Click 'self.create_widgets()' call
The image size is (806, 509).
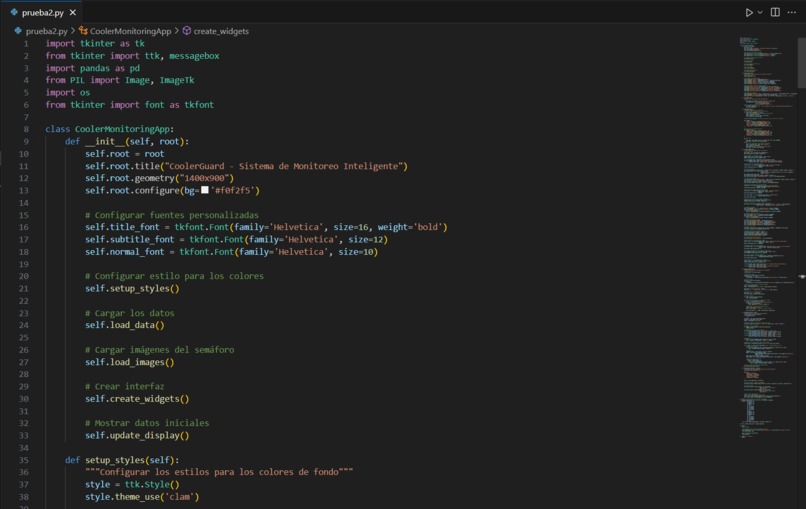[137, 399]
